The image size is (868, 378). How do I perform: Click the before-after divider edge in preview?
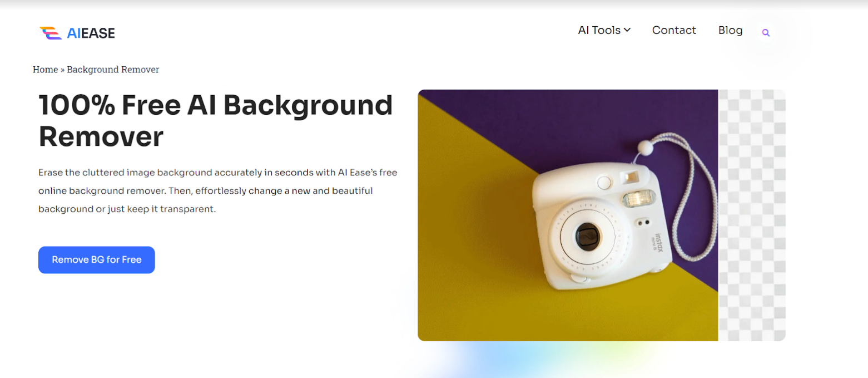click(718, 215)
